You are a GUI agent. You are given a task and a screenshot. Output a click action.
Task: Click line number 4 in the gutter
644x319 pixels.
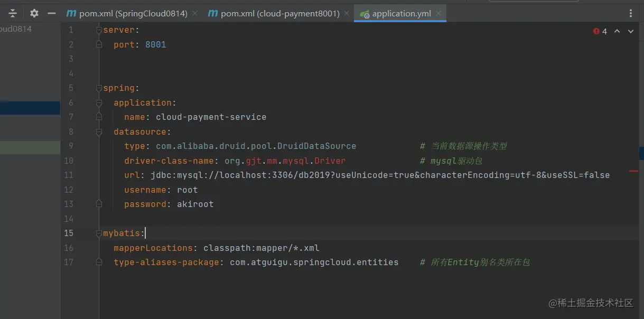click(x=71, y=73)
